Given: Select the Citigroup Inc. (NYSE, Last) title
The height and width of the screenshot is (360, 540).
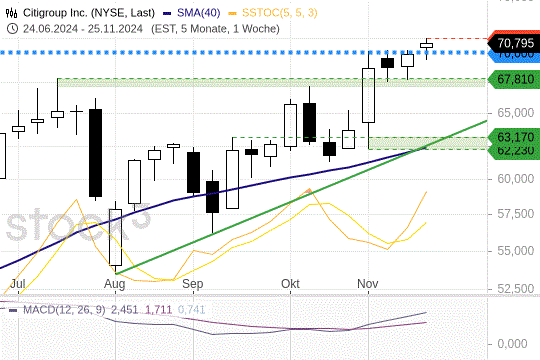Looking at the screenshot, I should pyautogui.click(x=89, y=13).
